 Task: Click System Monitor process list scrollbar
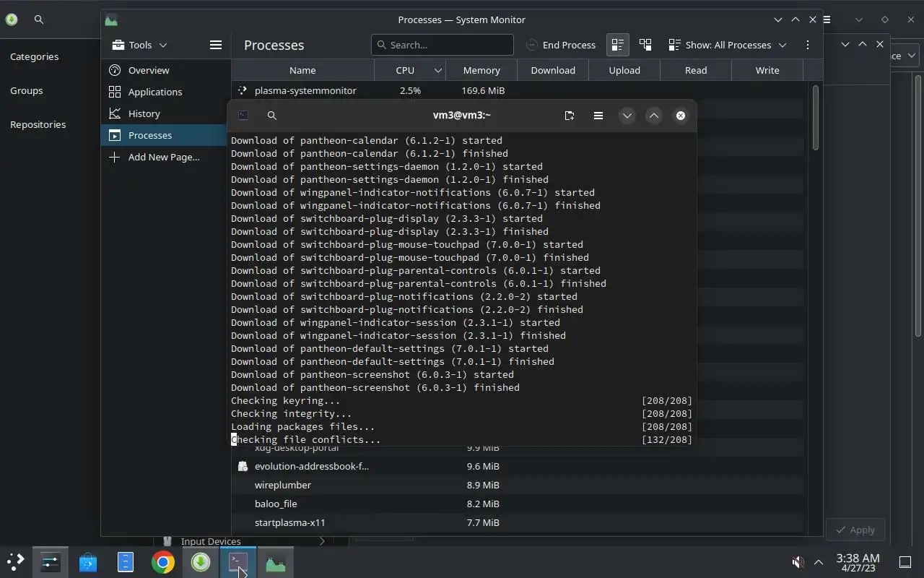(816, 118)
